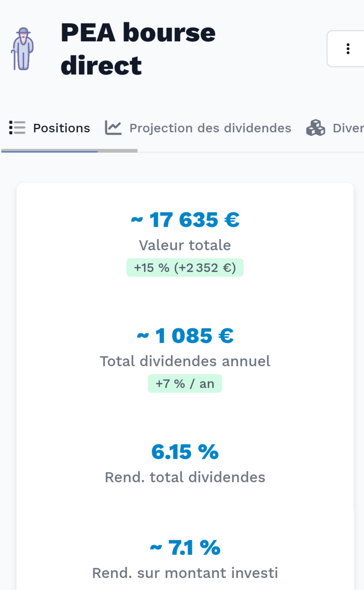
Task: Click the 6.15 % dividend yield figure
Action: click(185, 452)
